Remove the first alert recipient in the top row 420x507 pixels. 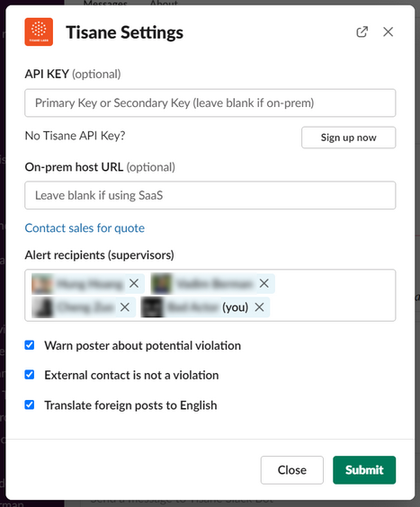coord(134,283)
